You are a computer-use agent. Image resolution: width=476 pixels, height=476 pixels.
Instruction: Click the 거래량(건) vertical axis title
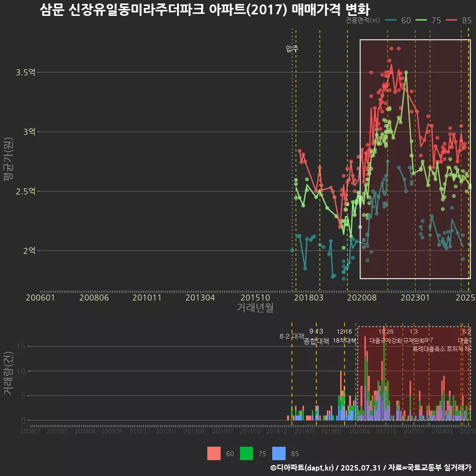click(8, 373)
